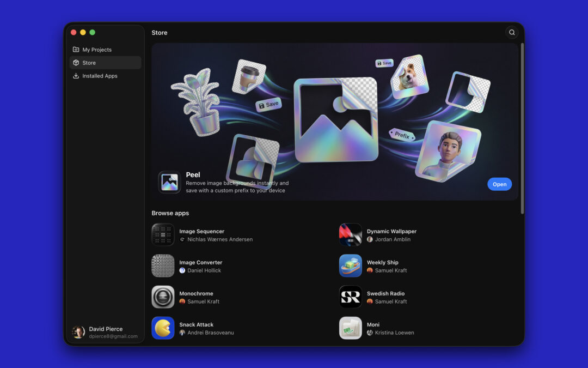This screenshot has height=368, width=588.
Task: Select the Swedish Radio SR icon
Action: coord(350,297)
